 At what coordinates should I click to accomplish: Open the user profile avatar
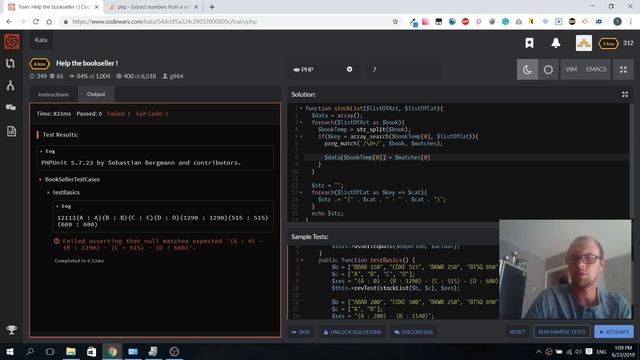tap(584, 43)
